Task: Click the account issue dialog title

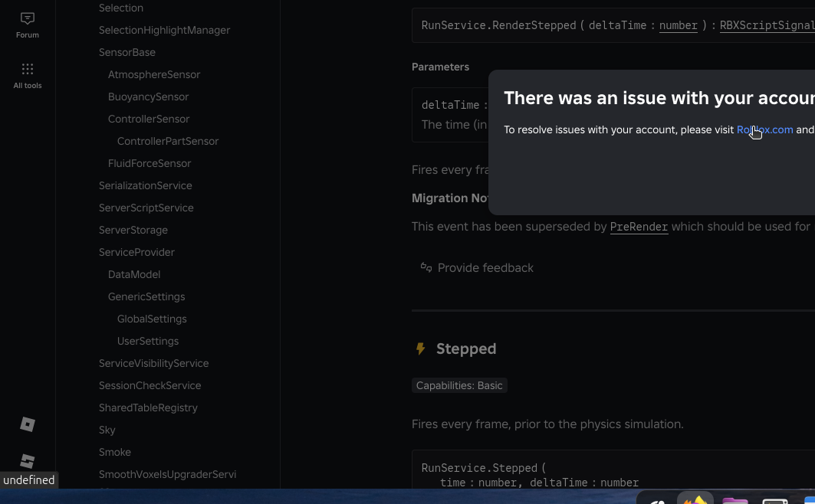Action: point(659,98)
